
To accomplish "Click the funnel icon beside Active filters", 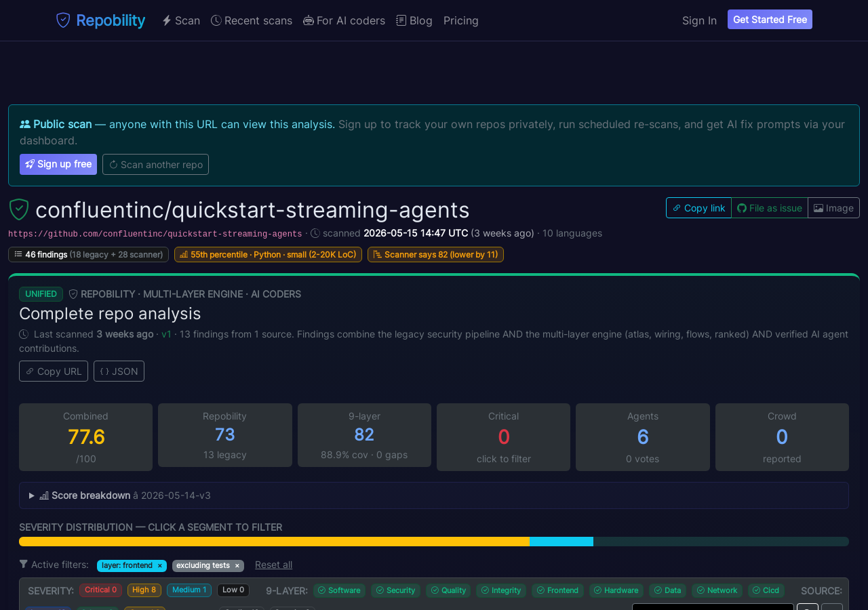I will coord(24,565).
